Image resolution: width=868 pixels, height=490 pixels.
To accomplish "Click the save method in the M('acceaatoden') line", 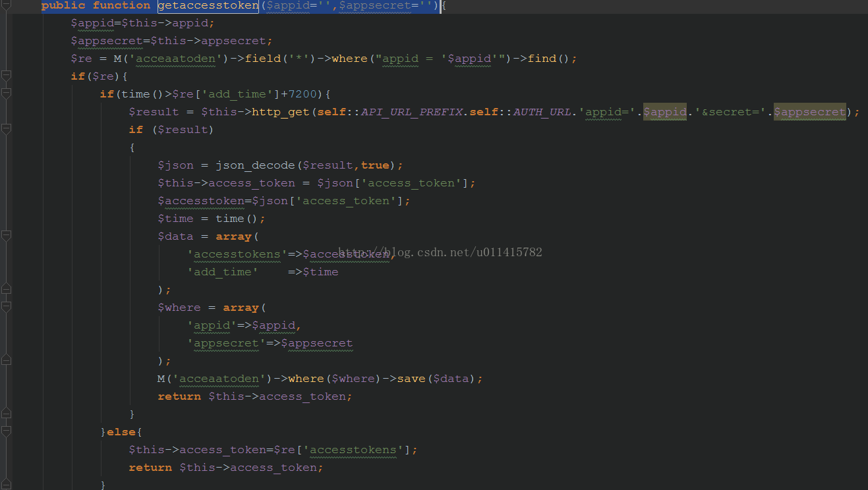I will coord(411,379).
